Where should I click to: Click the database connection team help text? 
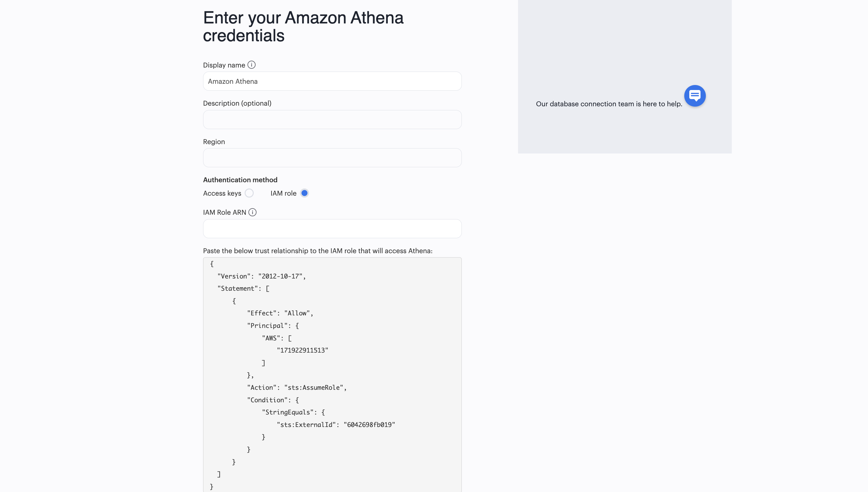pyautogui.click(x=609, y=104)
